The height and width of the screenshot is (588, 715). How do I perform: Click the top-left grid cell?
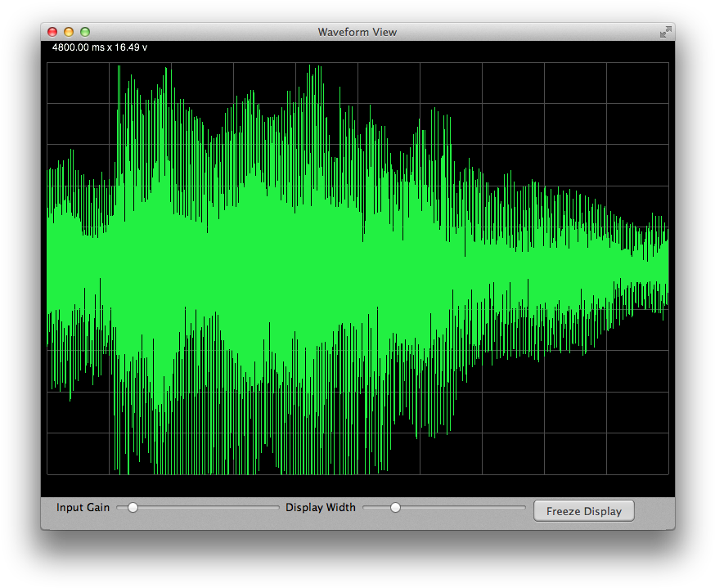click(x=78, y=82)
